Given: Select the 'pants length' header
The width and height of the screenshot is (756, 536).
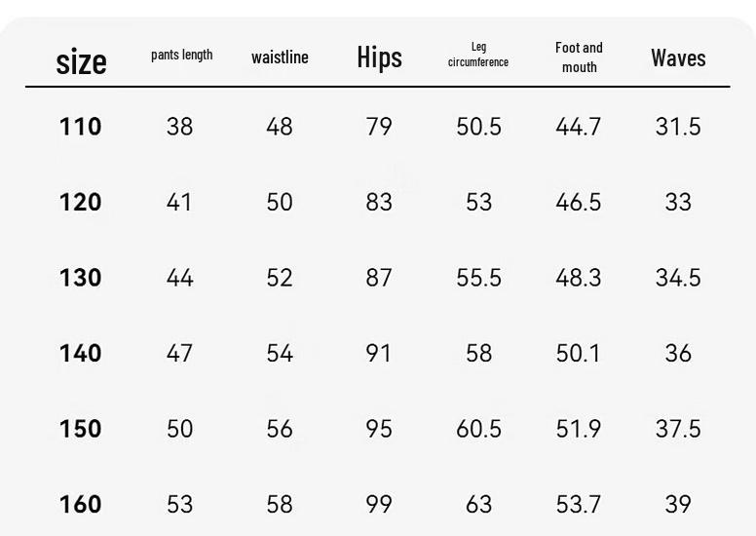Looking at the screenshot, I should 182,55.
